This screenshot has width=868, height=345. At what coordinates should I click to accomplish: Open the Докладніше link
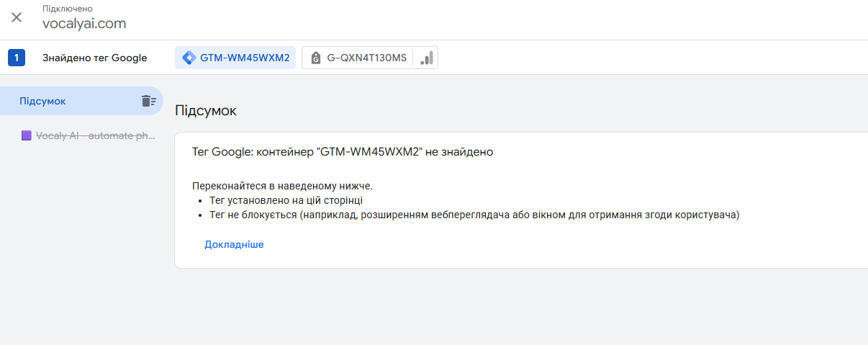point(234,244)
